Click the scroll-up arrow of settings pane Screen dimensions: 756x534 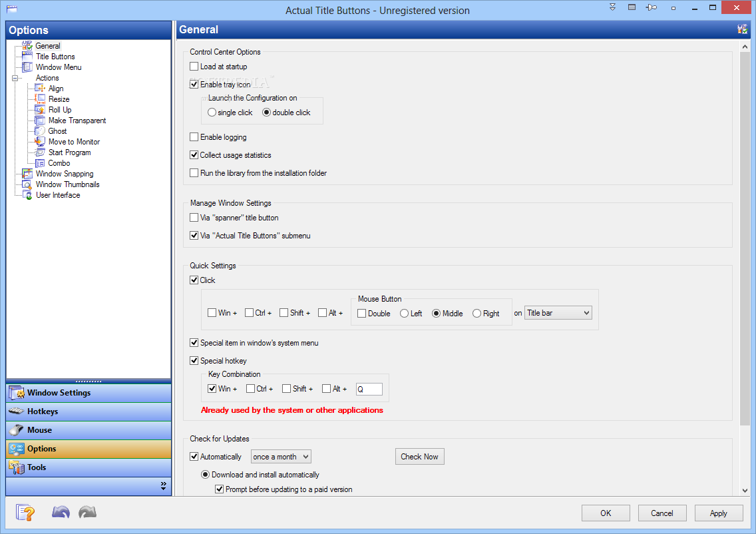coord(745,47)
